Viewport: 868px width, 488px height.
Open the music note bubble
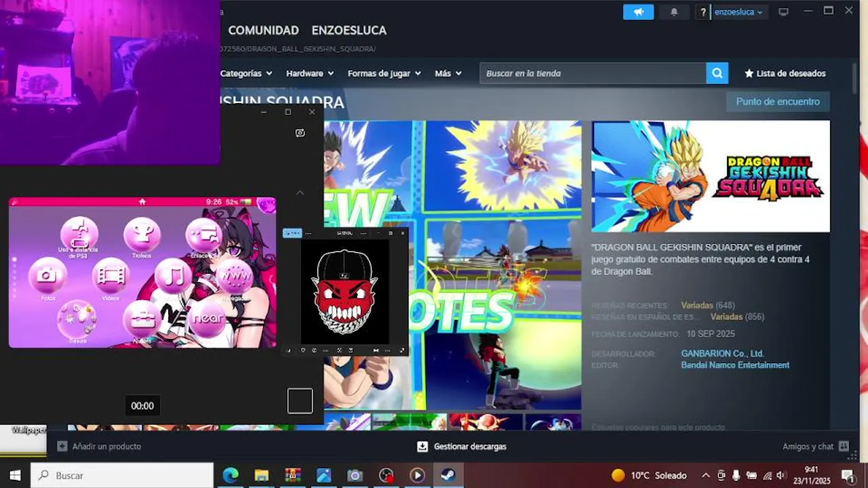(174, 276)
